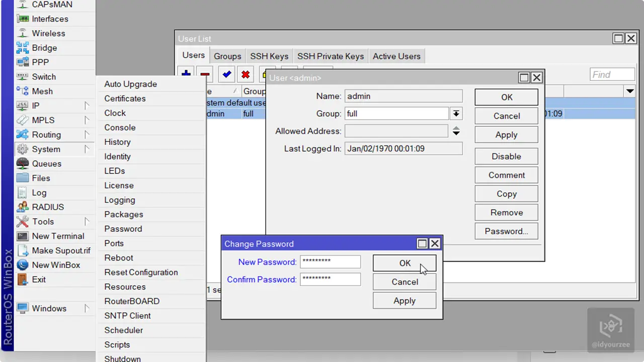Click Apply in Change Password dialog
This screenshot has width=644, height=362.
405,301
